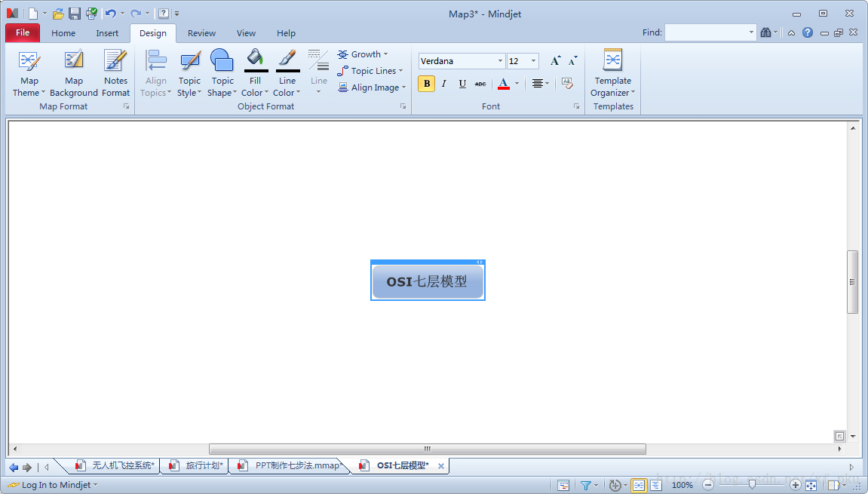Open the font color dropdown arrow

517,84
